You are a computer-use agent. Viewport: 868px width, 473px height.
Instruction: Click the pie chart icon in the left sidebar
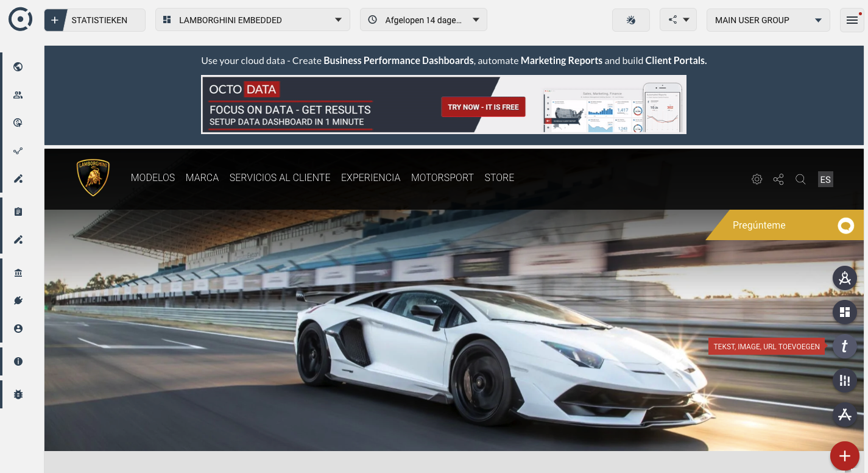(18, 123)
